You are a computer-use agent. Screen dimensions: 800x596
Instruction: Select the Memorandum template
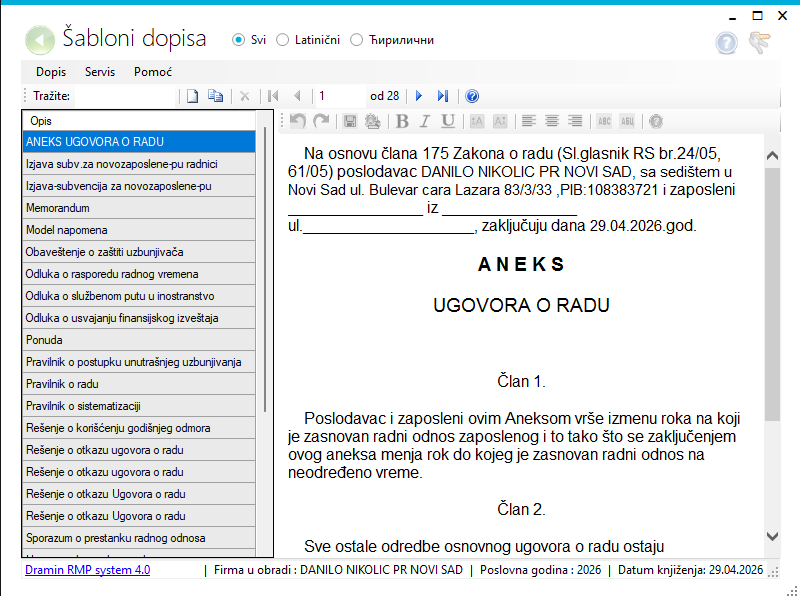(x=139, y=208)
